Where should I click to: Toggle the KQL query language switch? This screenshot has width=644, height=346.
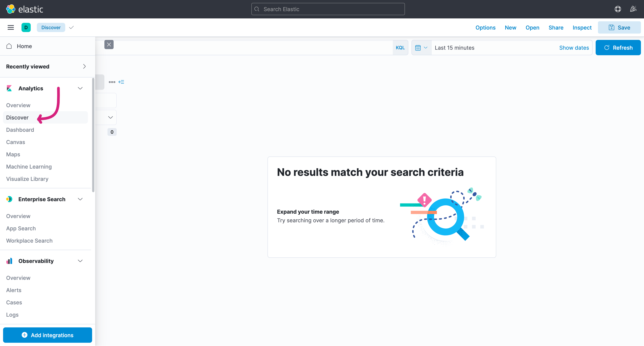(x=400, y=48)
